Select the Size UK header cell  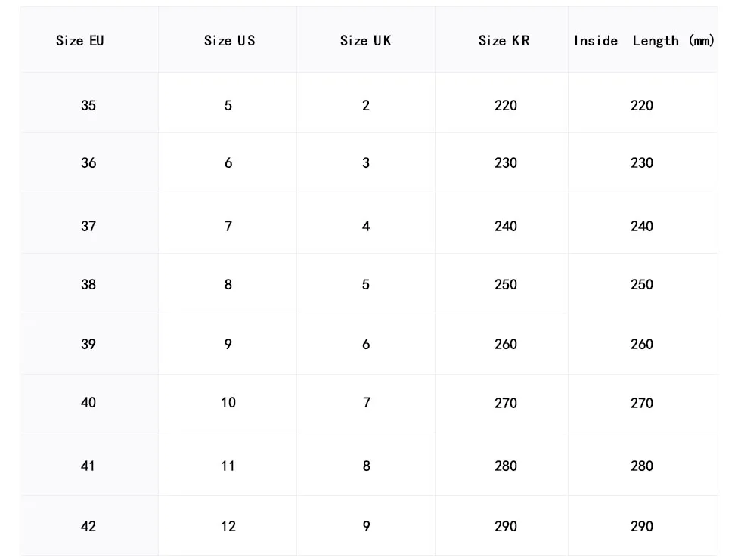[366, 41]
